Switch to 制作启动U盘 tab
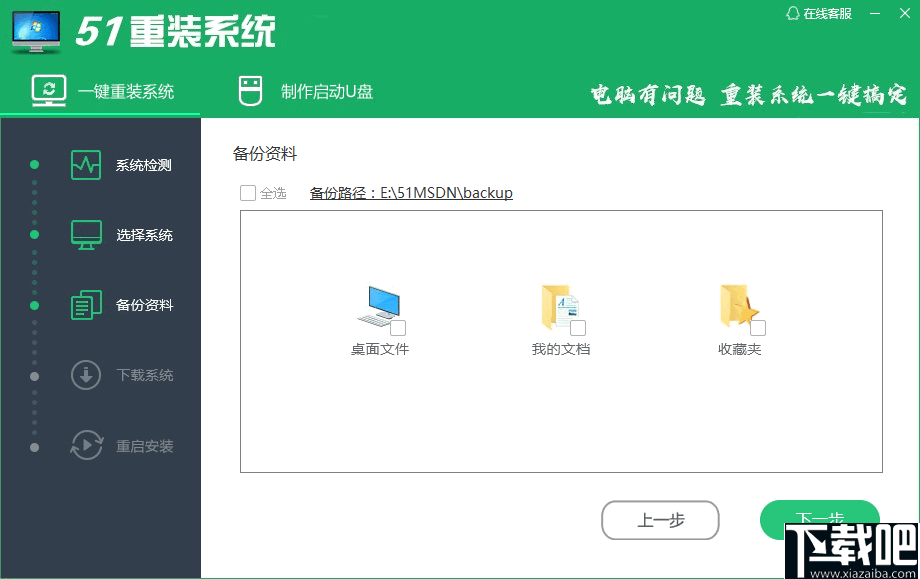 (x=306, y=92)
